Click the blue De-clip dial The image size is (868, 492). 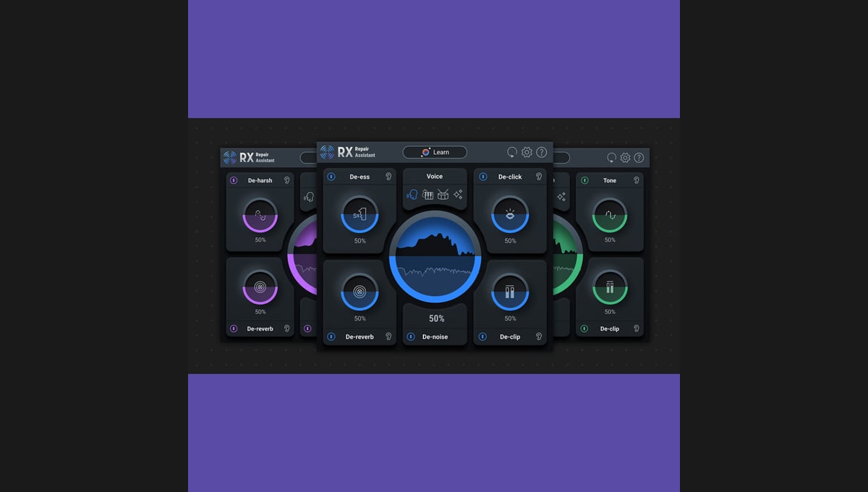(510, 292)
